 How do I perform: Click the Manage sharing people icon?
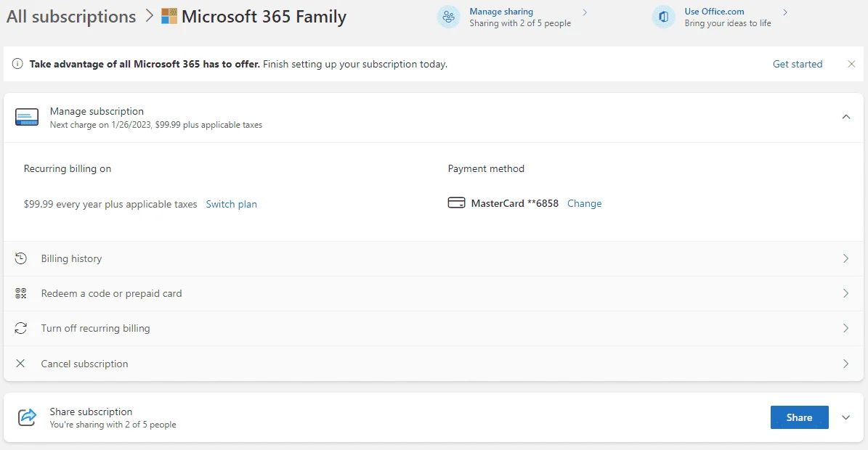click(x=448, y=17)
